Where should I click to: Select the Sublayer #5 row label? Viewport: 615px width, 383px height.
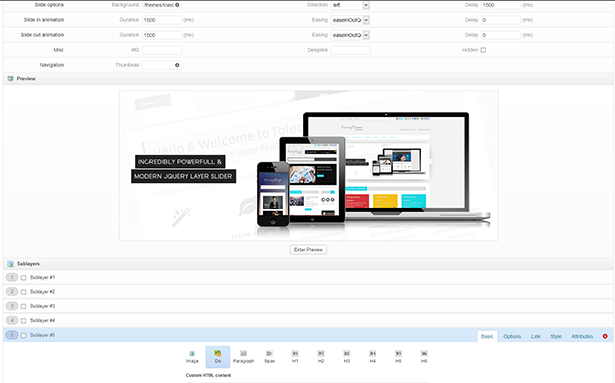42,335
